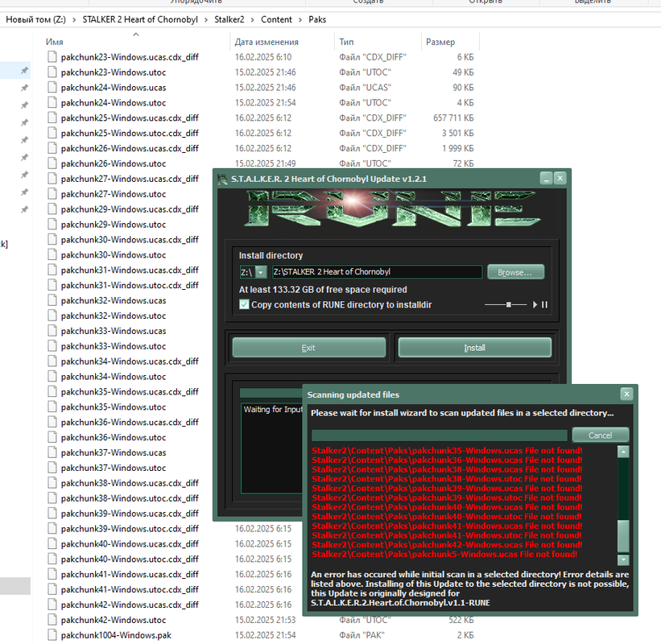Click pakchunk42-Windows.ucas File not found error line

click(447, 544)
